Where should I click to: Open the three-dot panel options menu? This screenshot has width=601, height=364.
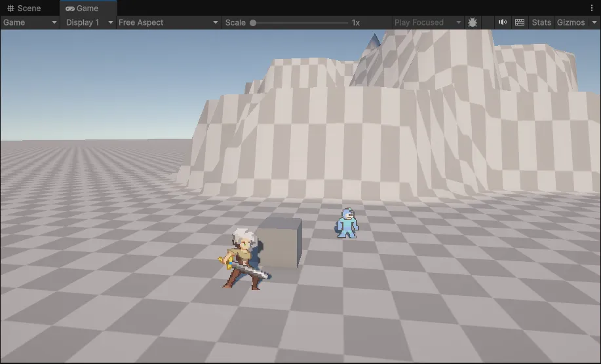tap(592, 8)
